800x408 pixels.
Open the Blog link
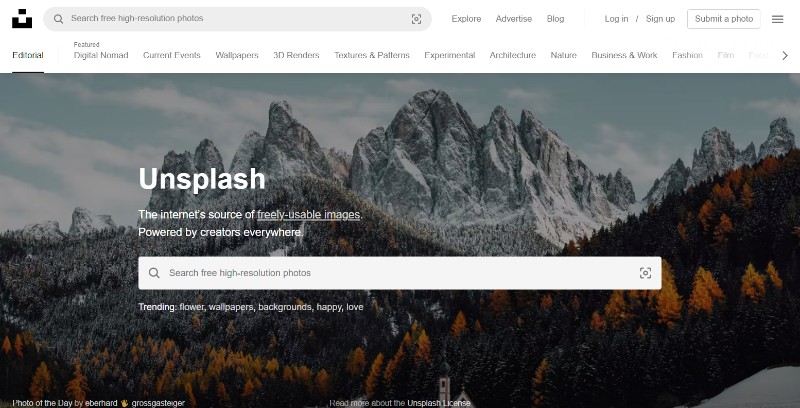click(555, 19)
